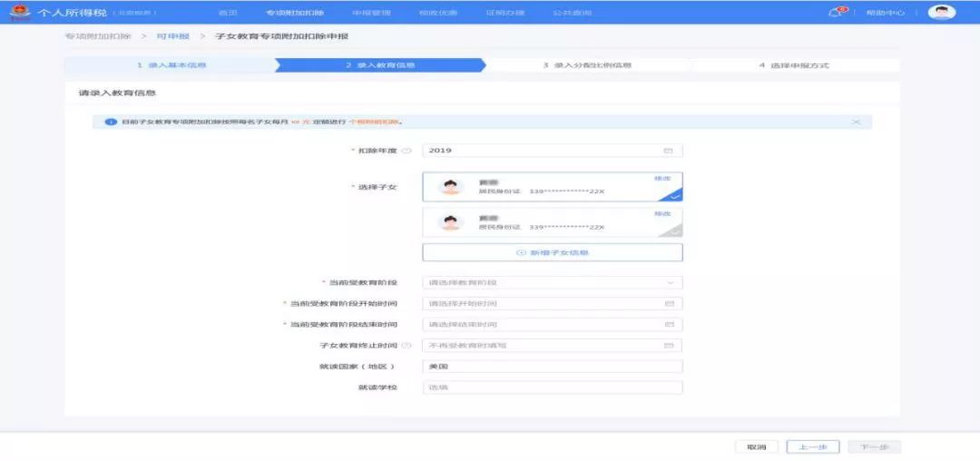This screenshot has height=461, width=980.
Task: Click the 新增子女信息 button
Action: point(552,252)
